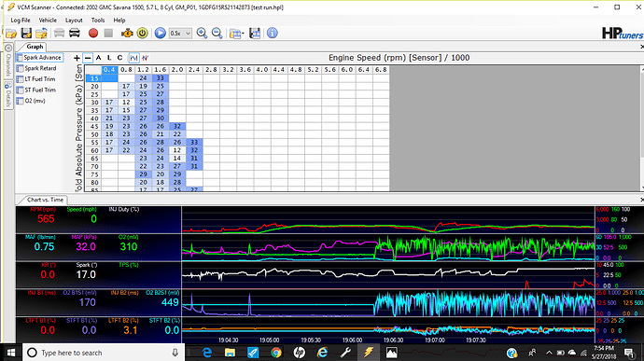
Task: Click the Windows Start button
Action: (11, 353)
